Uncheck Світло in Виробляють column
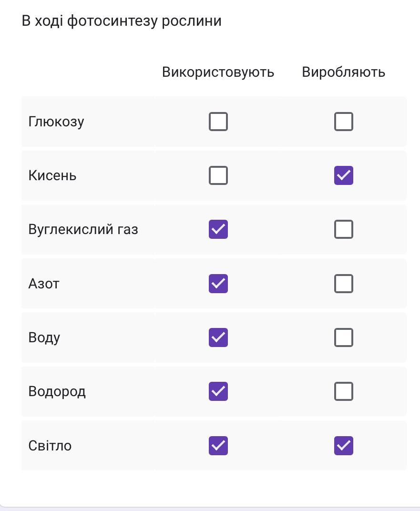420x511 pixels. [343, 446]
